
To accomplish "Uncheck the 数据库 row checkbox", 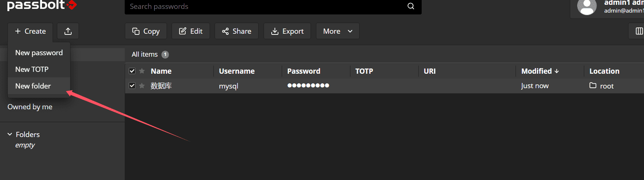I will (x=132, y=86).
